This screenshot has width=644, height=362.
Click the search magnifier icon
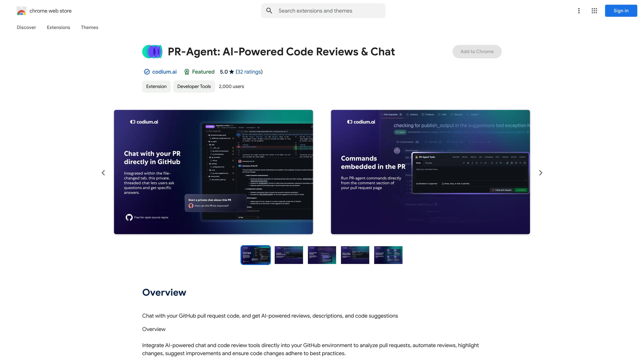(269, 11)
